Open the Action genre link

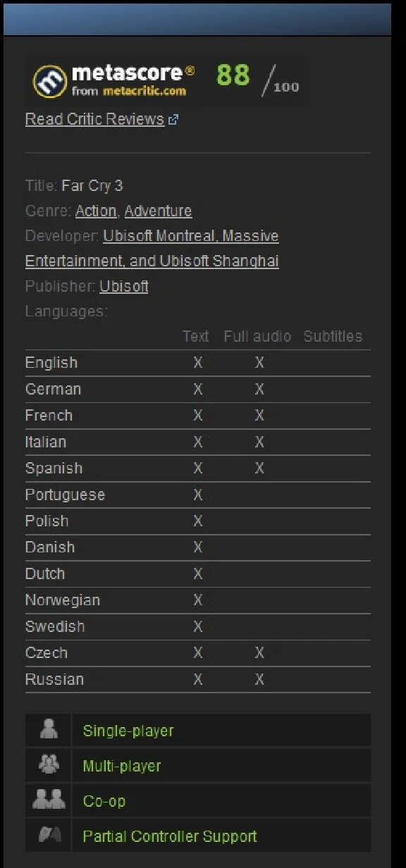tap(96, 211)
